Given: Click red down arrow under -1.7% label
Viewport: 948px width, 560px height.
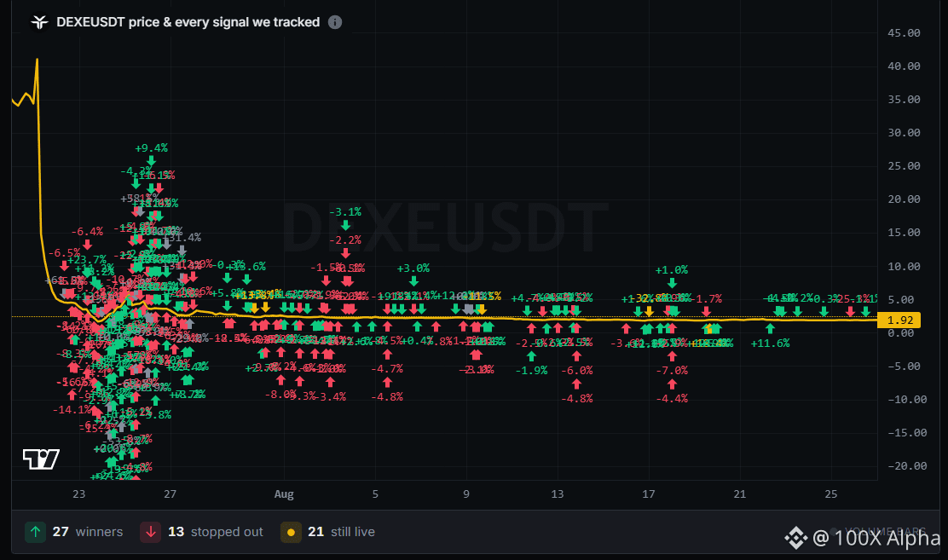Looking at the screenshot, I should (706, 311).
